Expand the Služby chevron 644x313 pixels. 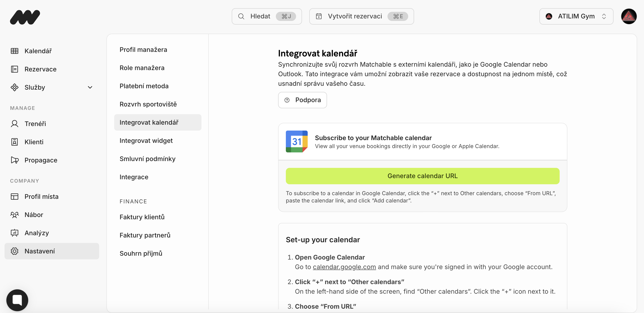[90, 88]
